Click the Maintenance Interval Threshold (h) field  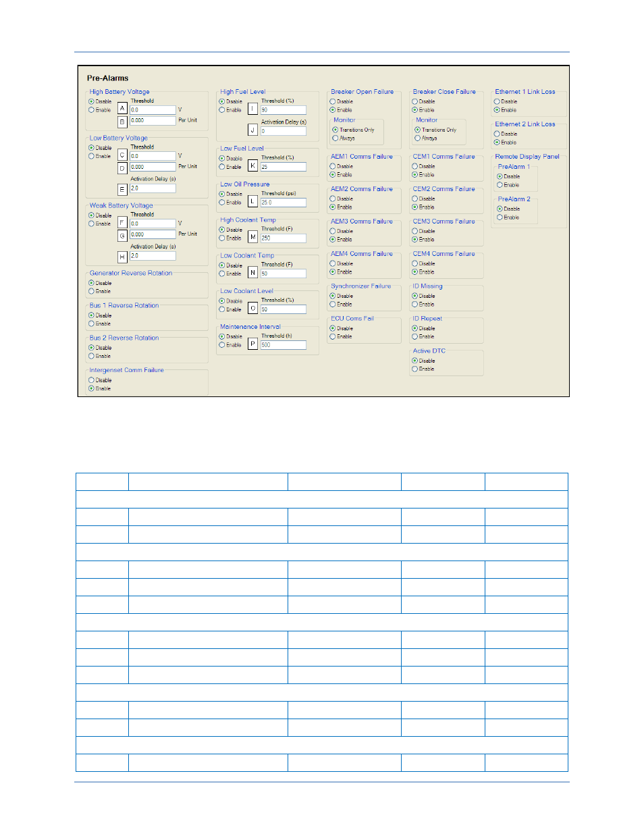[284, 344]
